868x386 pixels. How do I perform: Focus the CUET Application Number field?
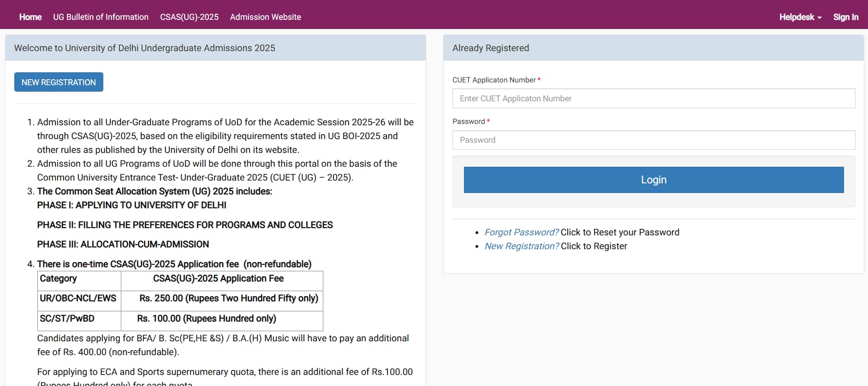point(654,99)
